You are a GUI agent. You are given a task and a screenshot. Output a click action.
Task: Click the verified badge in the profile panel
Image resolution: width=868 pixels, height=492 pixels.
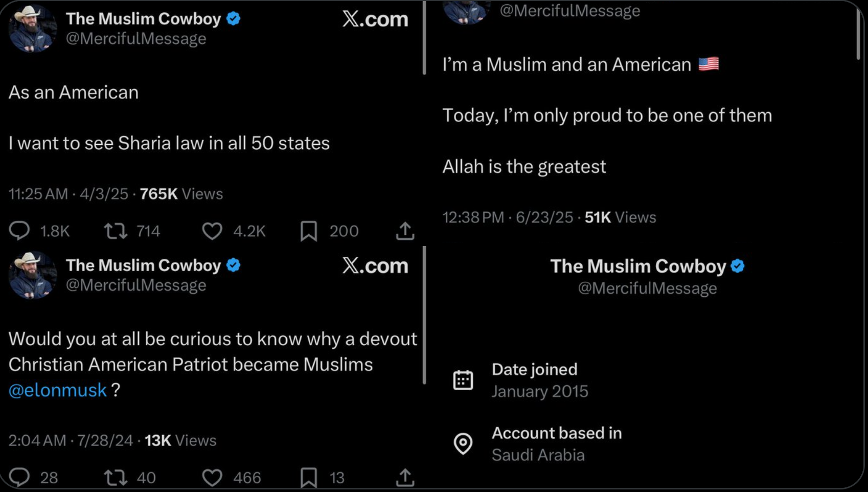[x=738, y=266]
